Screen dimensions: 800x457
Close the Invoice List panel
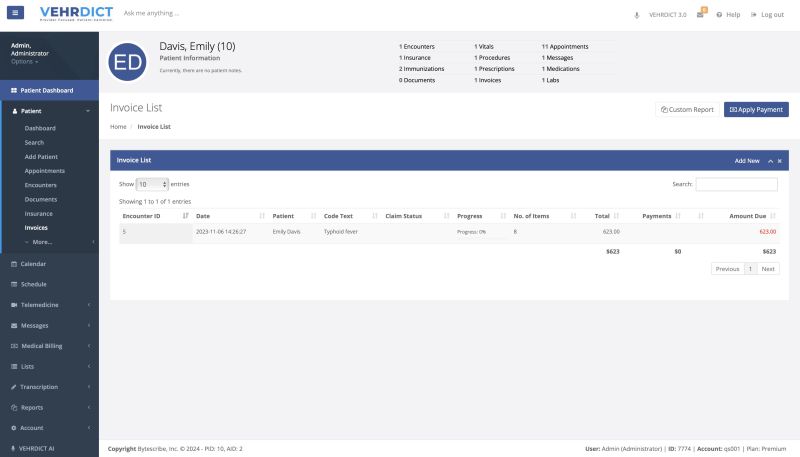[780, 160]
